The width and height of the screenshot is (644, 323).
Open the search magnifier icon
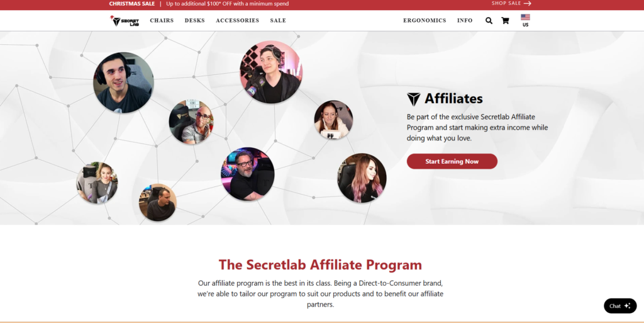point(489,21)
